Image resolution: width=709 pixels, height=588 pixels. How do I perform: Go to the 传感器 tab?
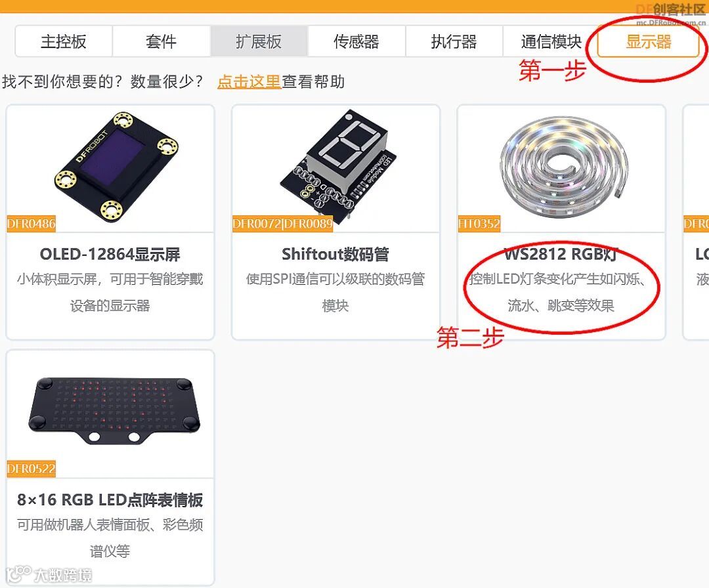coord(356,41)
